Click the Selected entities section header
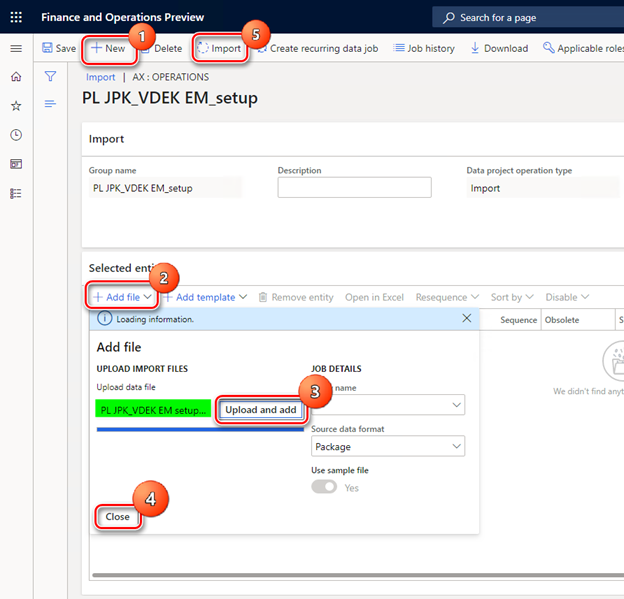This screenshot has height=599, width=624. [x=119, y=268]
